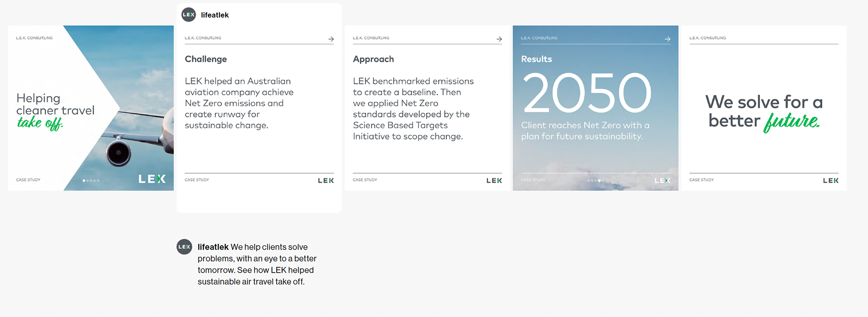Select the 'We solve for a better future' slide
Screen dimensions: 868x317
pos(764,108)
